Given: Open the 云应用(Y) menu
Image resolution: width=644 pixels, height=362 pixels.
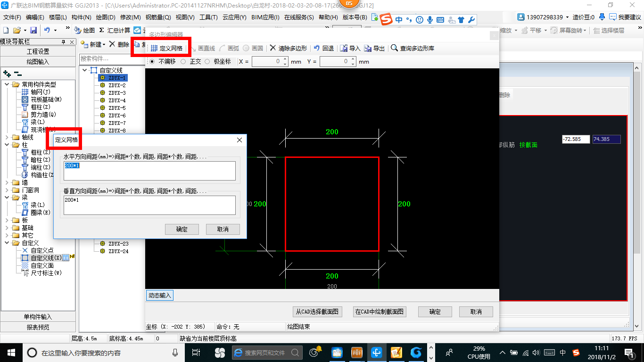Looking at the screenshot, I should [234, 17].
